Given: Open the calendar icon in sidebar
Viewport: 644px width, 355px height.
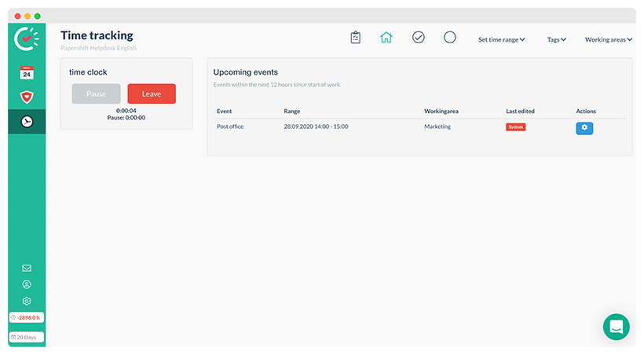Looking at the screenshot, I should tap(27, 73).
